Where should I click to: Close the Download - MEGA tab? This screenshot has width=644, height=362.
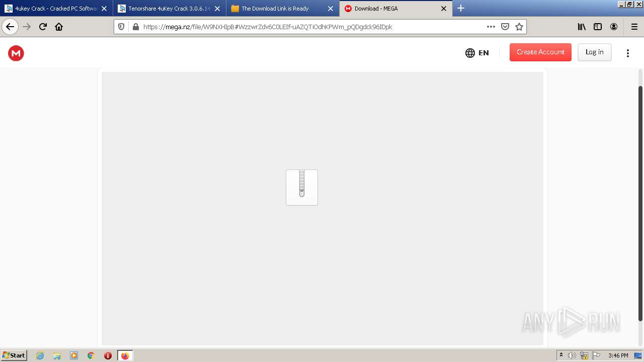[x=444, y=9]
